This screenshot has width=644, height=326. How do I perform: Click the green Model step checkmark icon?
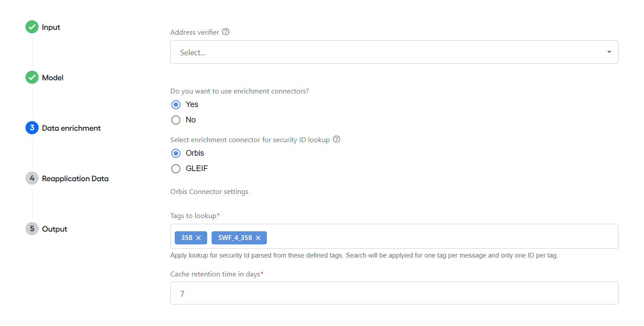pos(32,78)
